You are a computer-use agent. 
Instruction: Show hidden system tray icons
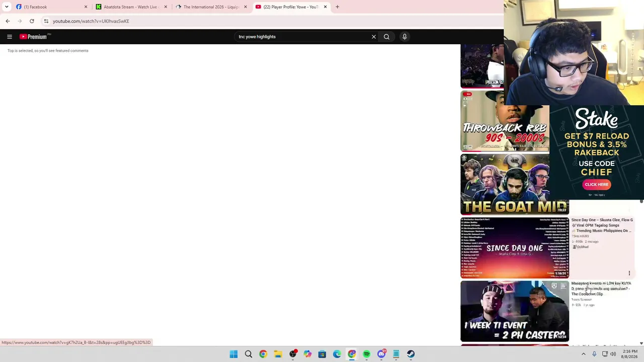pos(584,354)
